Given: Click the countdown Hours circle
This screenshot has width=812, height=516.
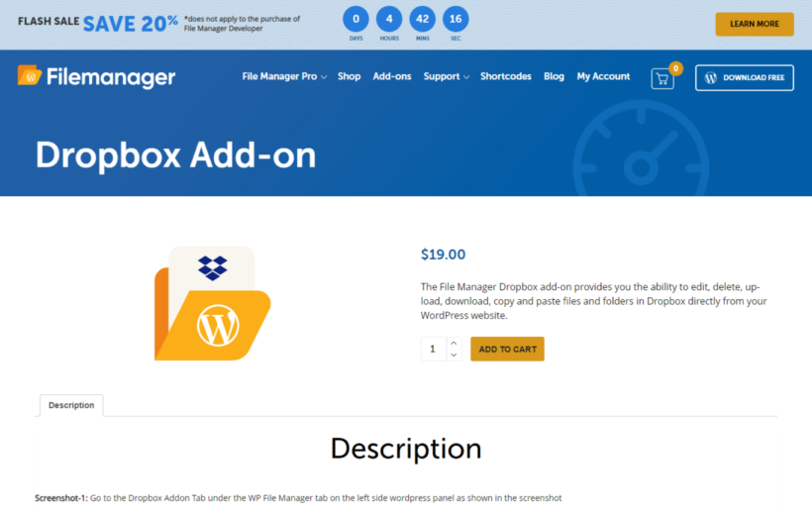Looking at the screenshot, I should (x=389, y=19).
